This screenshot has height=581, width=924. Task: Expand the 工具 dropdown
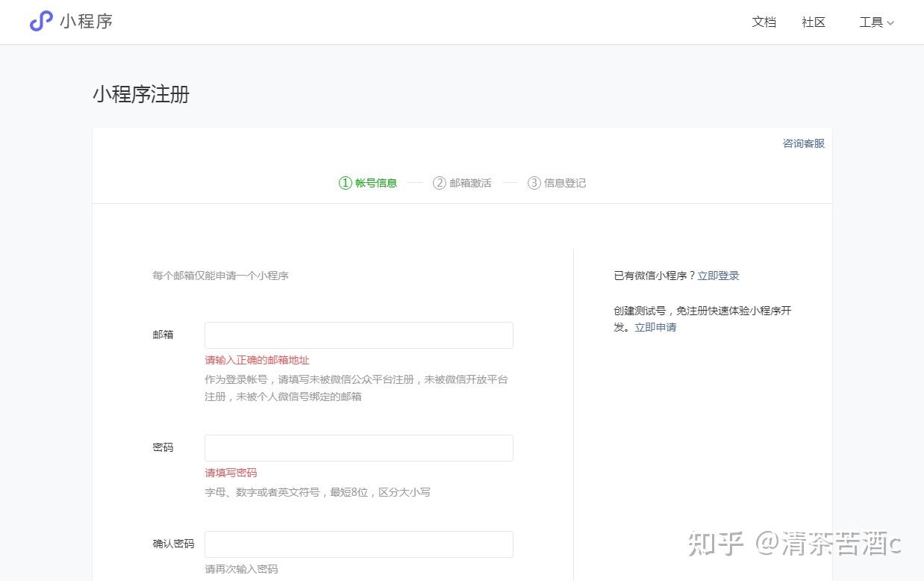(x=876, y=22)
